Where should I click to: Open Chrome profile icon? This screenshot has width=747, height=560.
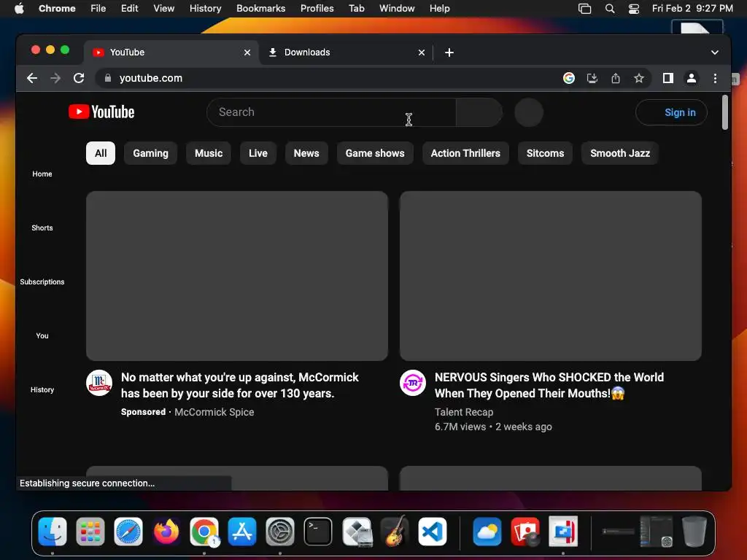coord(692,78)
